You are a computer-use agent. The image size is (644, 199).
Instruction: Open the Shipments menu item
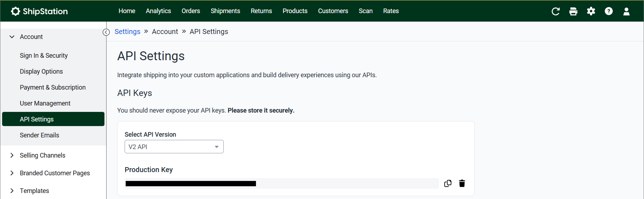225,11
